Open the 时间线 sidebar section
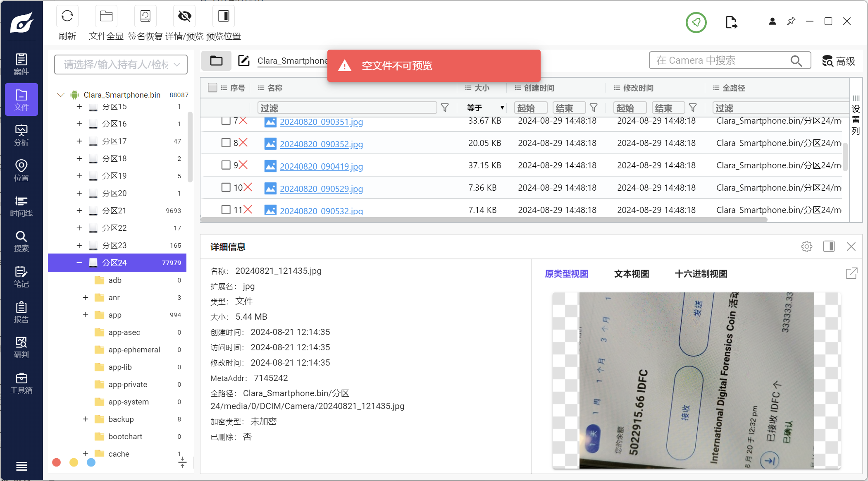The width and height of the screenshot is (868, 481). (21, 206)
